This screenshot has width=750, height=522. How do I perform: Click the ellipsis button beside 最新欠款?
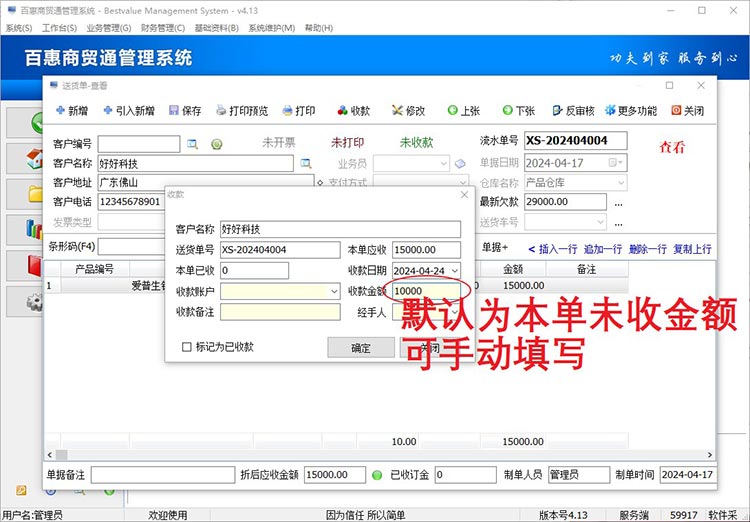coord(618,202)
